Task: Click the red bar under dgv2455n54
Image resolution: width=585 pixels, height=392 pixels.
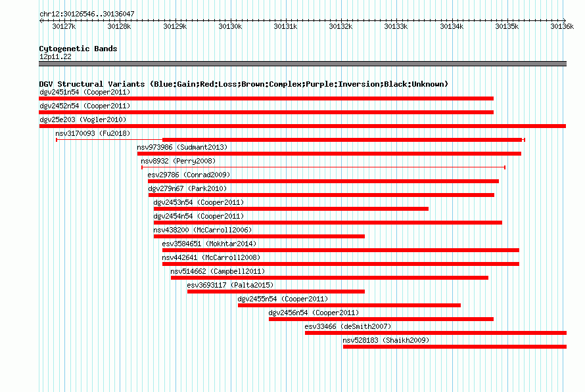Action: 349,305
